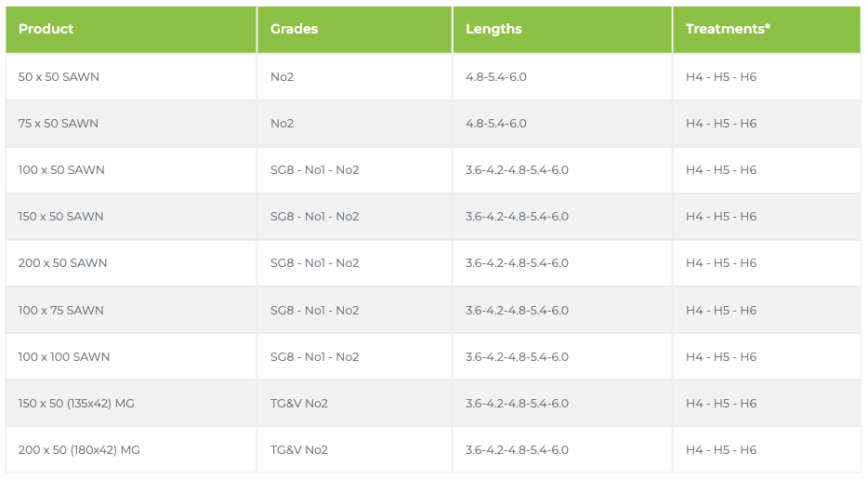Select the 100 x 50 SAWN row label
The width and height of the screenshot is (868, 480).
(61, 169)
